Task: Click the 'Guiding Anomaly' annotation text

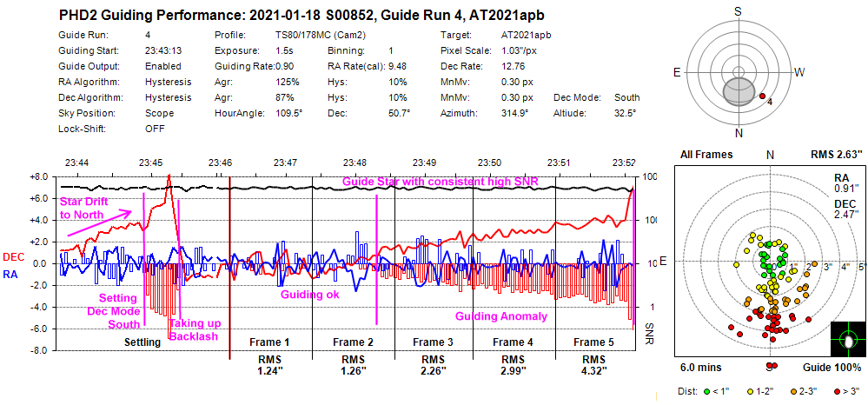Action: 501,316
